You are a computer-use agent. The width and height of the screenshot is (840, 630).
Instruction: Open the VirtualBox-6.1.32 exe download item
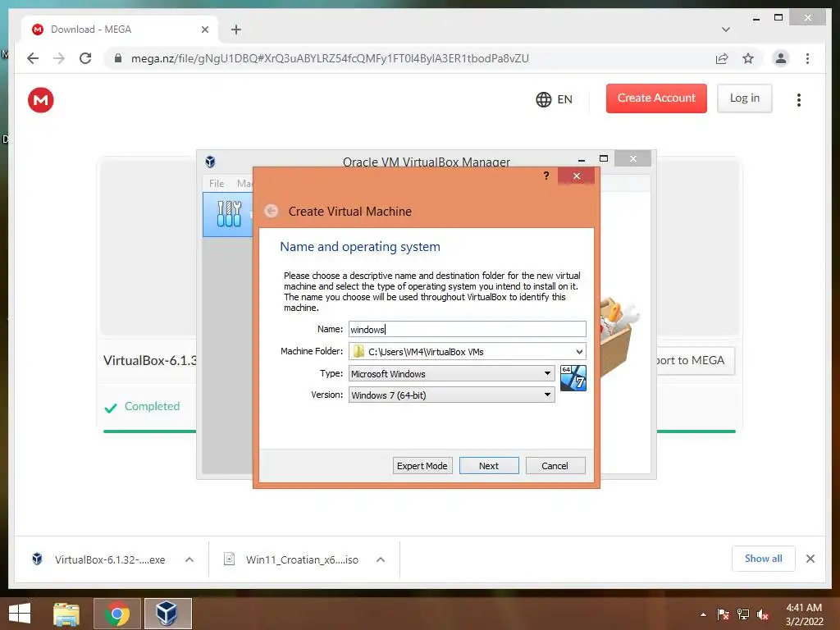(99, 559)
